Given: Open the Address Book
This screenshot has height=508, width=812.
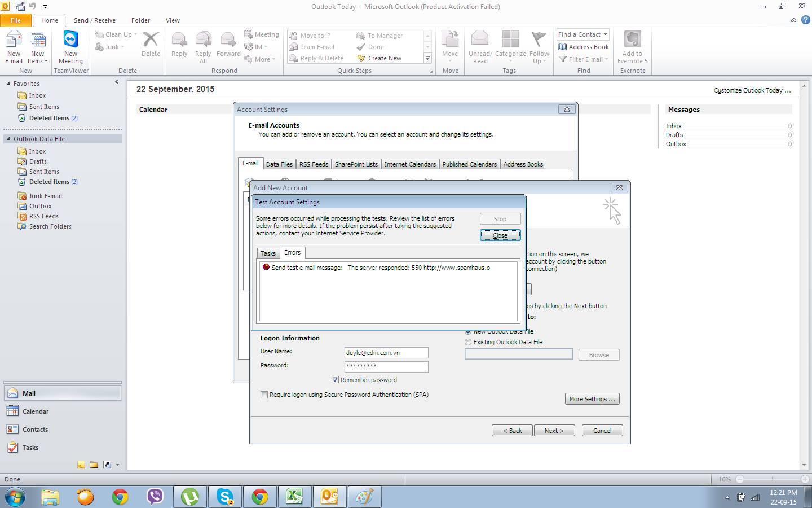Looking at the screenshot, I should point(584,47).
